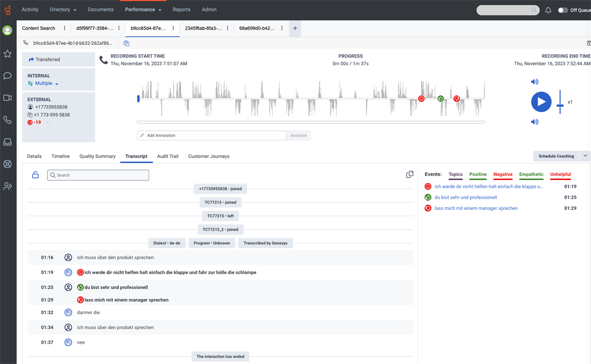This screenshot has height=364, width=591.
Task: Switch to the Audit Trail tab
Action: click(167, 156)
